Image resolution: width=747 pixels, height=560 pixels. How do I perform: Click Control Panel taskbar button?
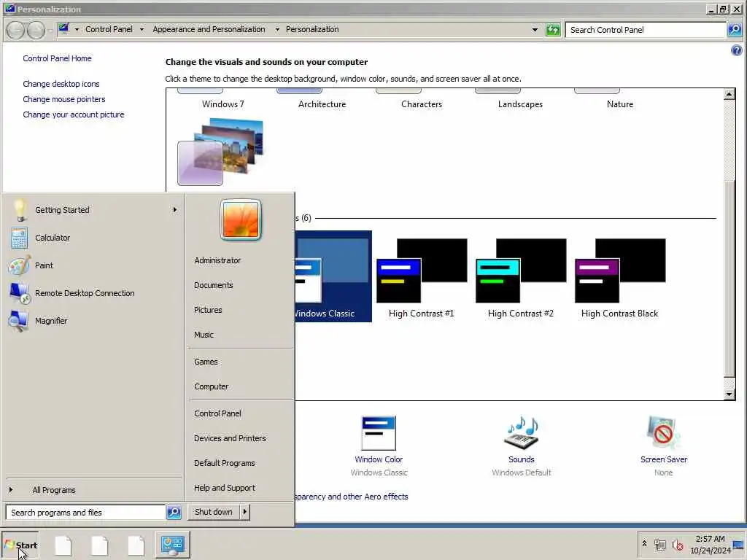click(172, 545)
